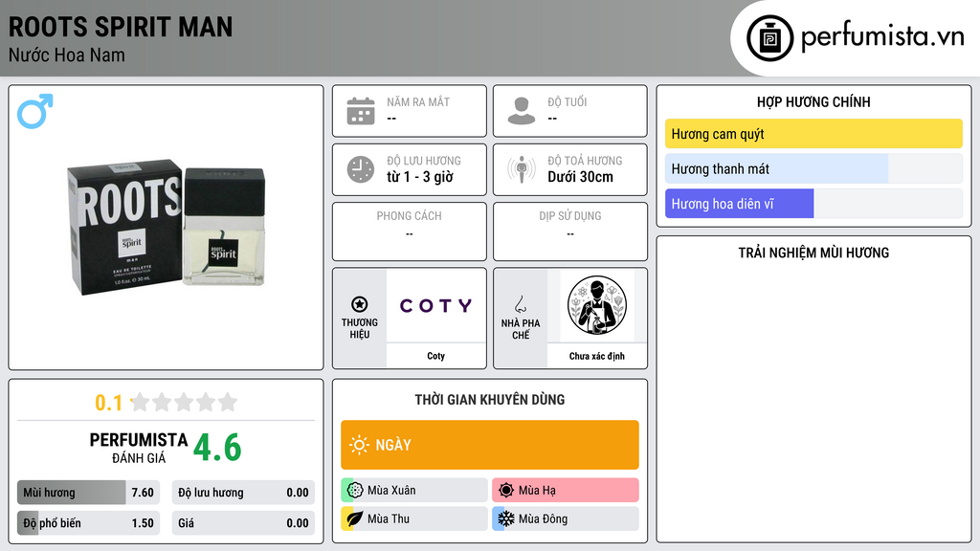Click the Độ lưu hương 0.00 score bar
The image size is (980, 551).
click(x=243, y=493)
